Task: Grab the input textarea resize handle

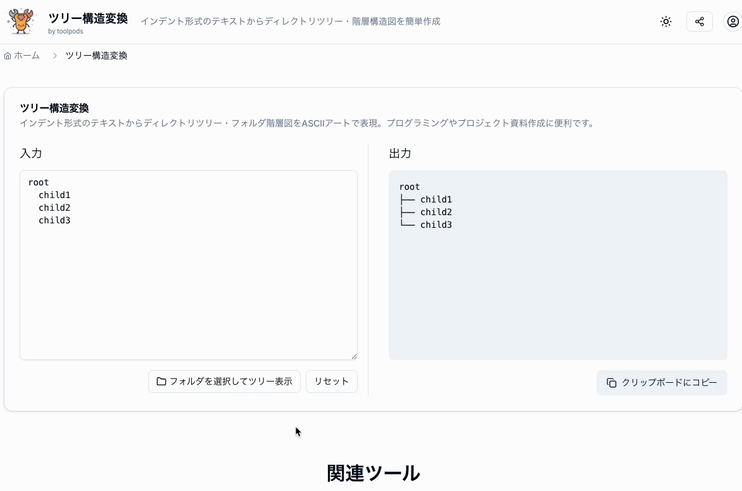Action: [x=353, y=355]
